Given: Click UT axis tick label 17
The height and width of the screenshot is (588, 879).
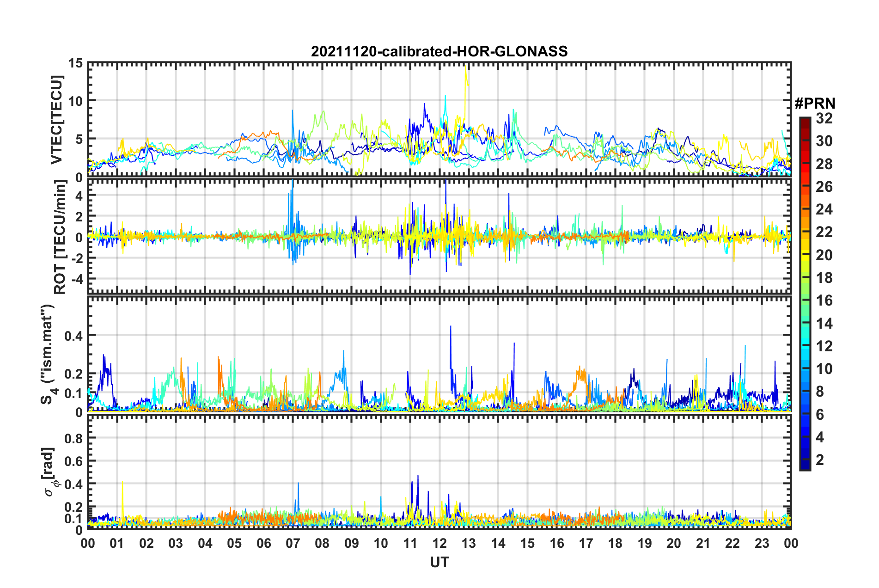Looking at the screenshot, I should 586,543.
